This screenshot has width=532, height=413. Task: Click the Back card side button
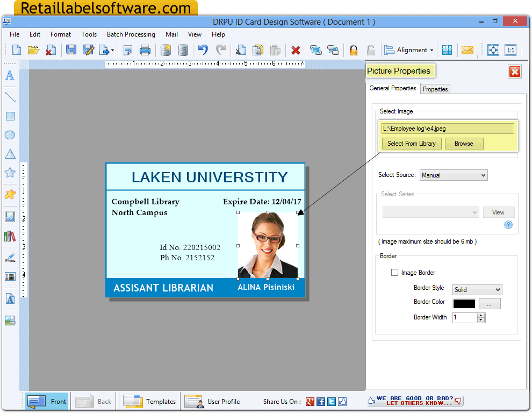(x=94, y=402)
